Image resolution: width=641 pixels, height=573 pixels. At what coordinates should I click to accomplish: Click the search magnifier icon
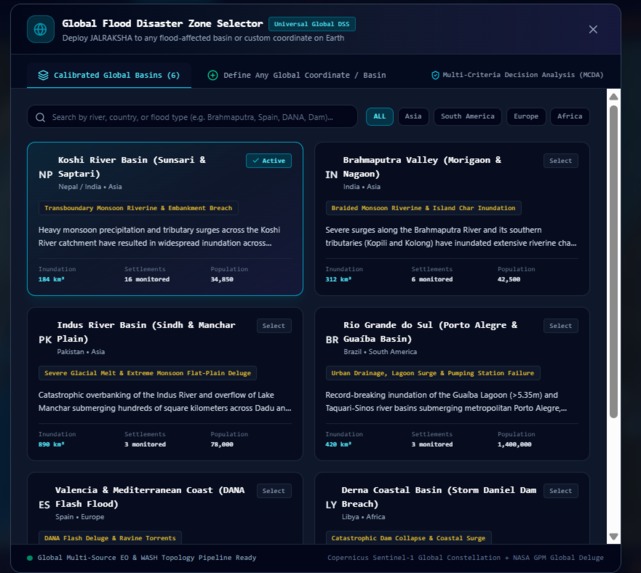click(40, 118)
